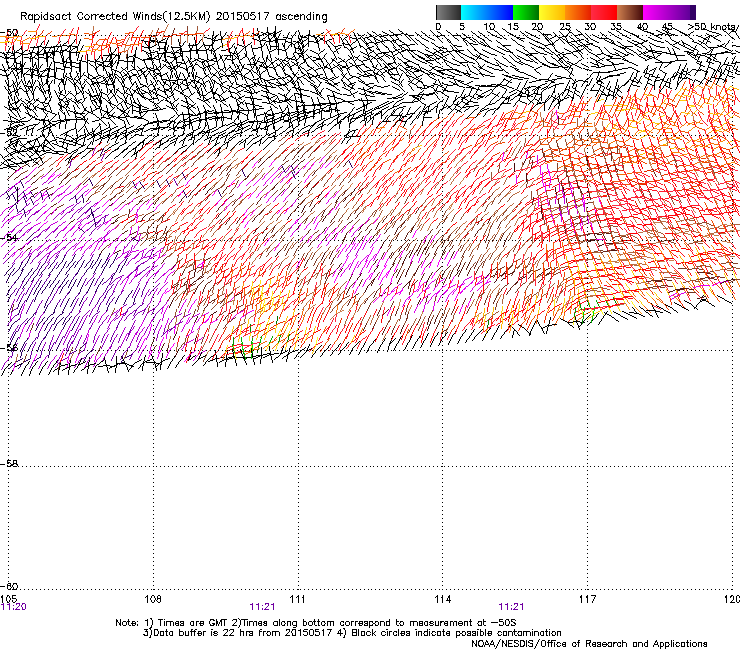Click the date 20150517 ascending in title

click(x=271, y=17)
